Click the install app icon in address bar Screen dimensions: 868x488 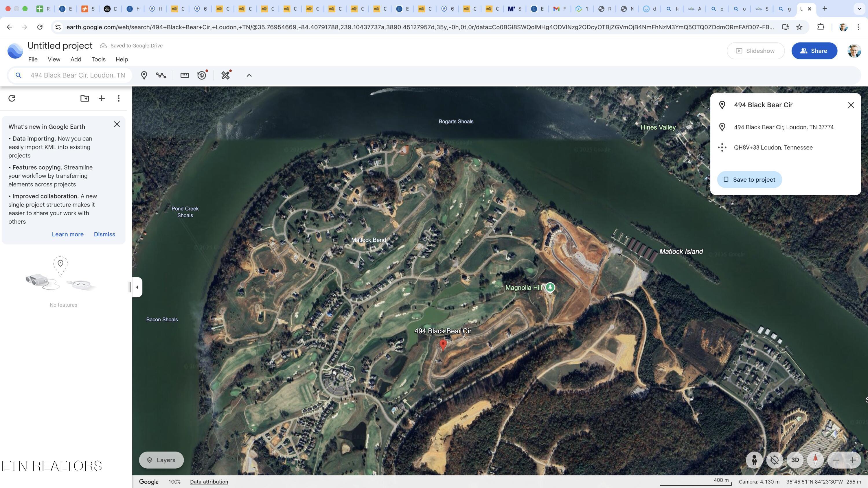[786, 27]
